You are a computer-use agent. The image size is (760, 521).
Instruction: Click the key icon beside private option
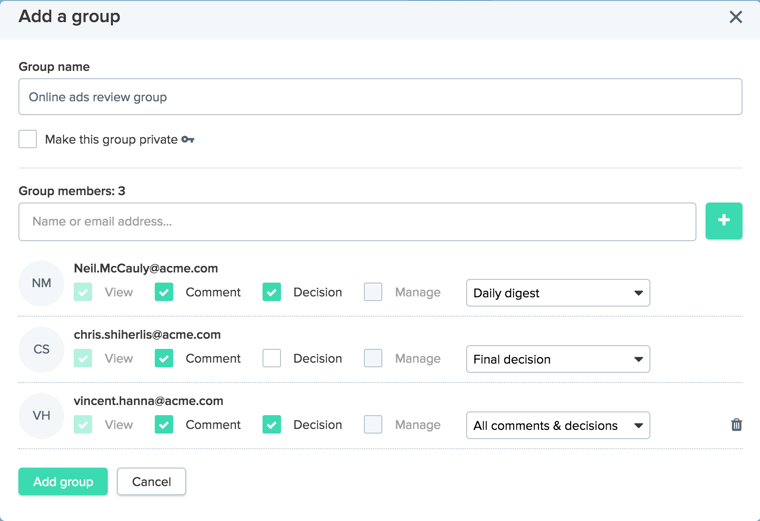188,140
